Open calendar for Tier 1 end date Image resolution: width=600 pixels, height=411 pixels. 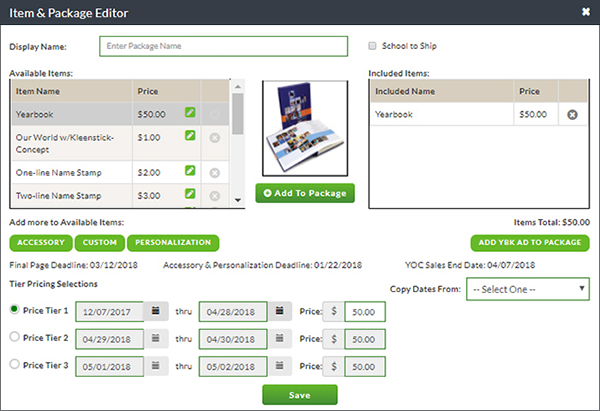[281, 311]
